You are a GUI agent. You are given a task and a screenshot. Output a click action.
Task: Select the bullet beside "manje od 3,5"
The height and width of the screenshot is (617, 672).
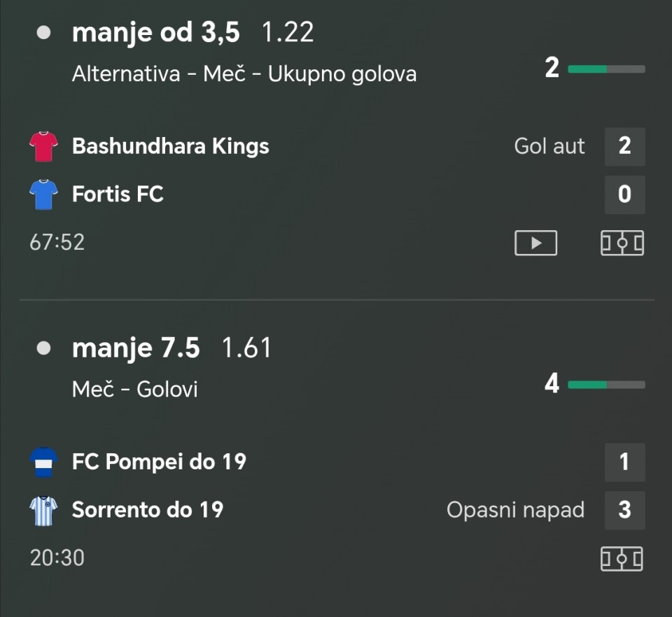(x=43, y=33)
